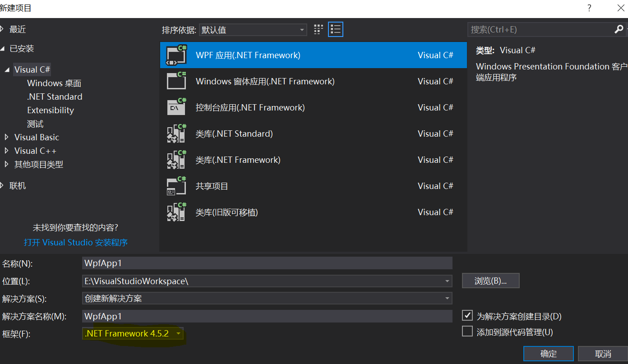Click the 浏览(B)... button

pos(491,281)
